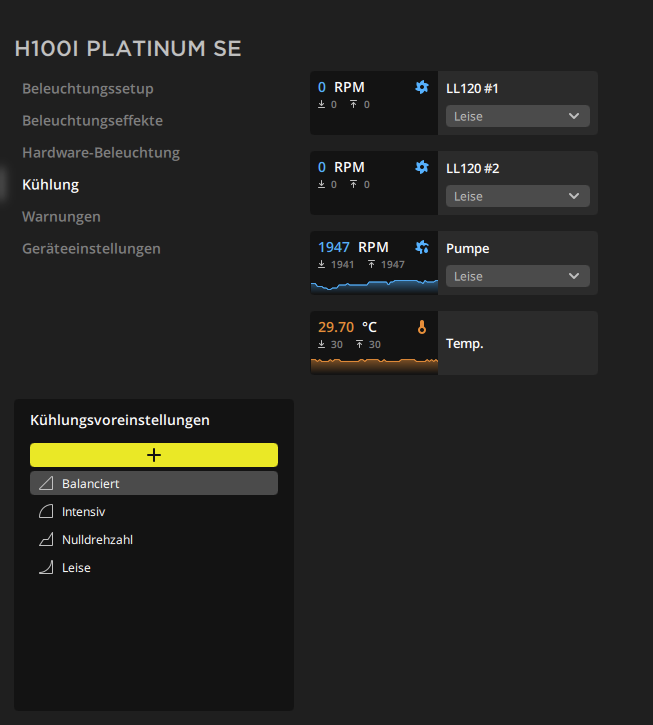Click the thermometer icon on Temp. tile
The width and height of the screenshot is (653, 725).
pyautogui.click(x=421, y=327)
